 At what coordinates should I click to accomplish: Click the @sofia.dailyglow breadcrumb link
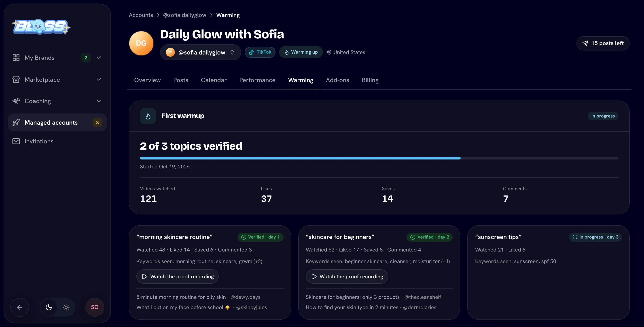click(x=184, y=15)
